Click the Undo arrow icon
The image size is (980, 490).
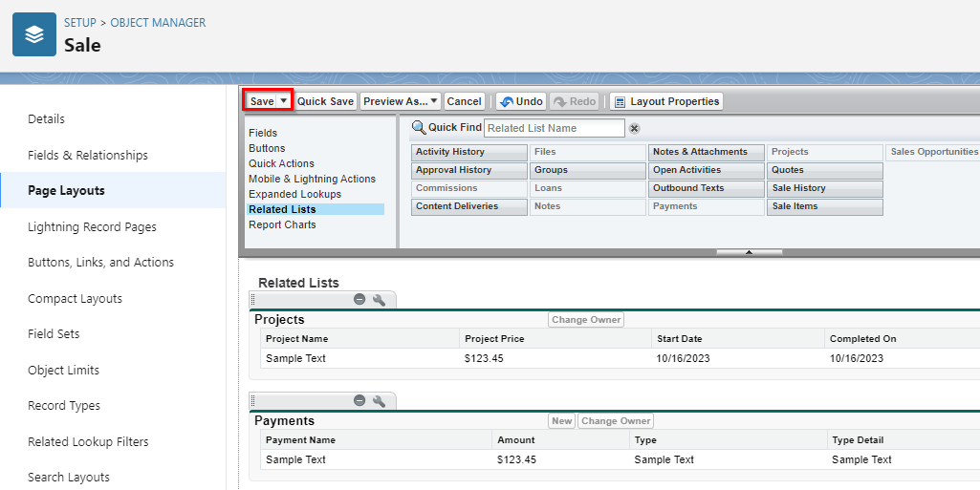[507, 102]
